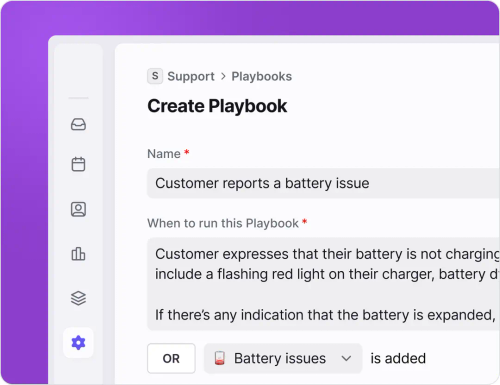Screen dimensions: 500x385
Task: Click the Name field label
Action: [164, 154]
